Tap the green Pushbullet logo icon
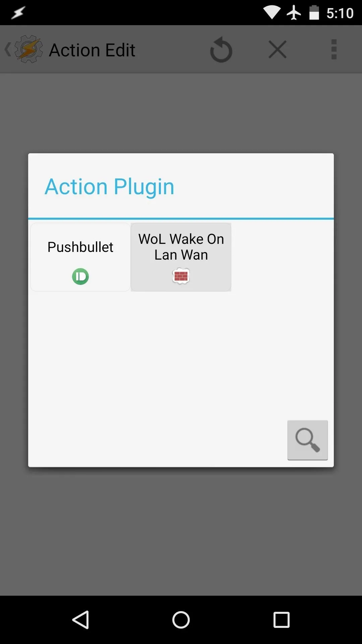This screenshot has height=644, width=362. point(80,276)
